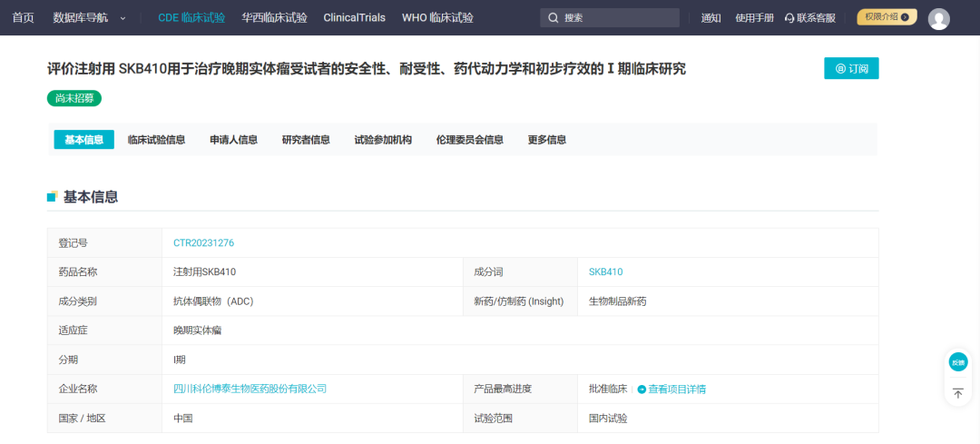Open the SKB410 ingredient link
Screen dimensions: 980x444
pos(605,271)
